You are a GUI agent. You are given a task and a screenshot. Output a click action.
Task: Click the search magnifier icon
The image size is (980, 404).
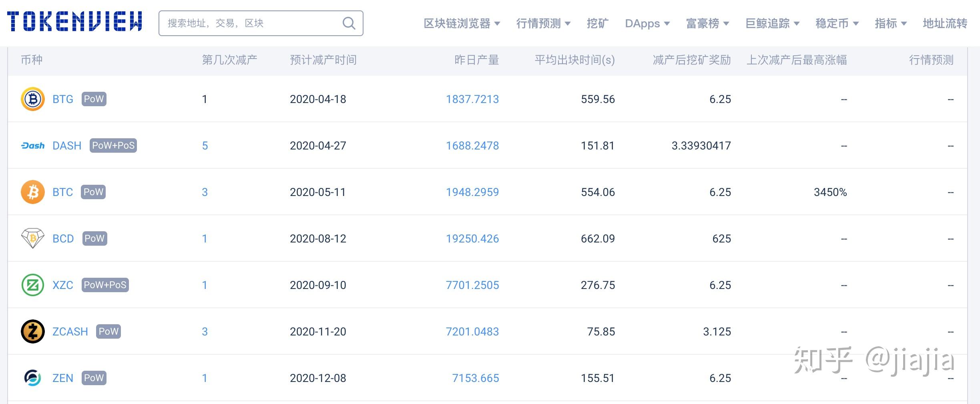349,23
